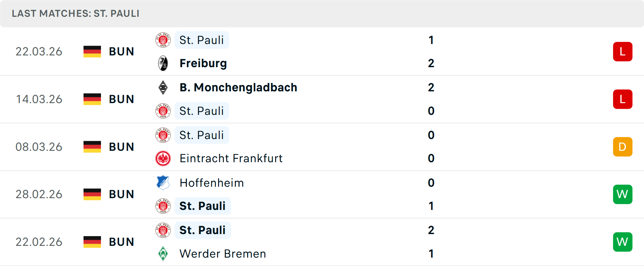Open the Eintracht Frankfurt crest icon
This screenshot has height=266, width=644.
tap(163, 158)
